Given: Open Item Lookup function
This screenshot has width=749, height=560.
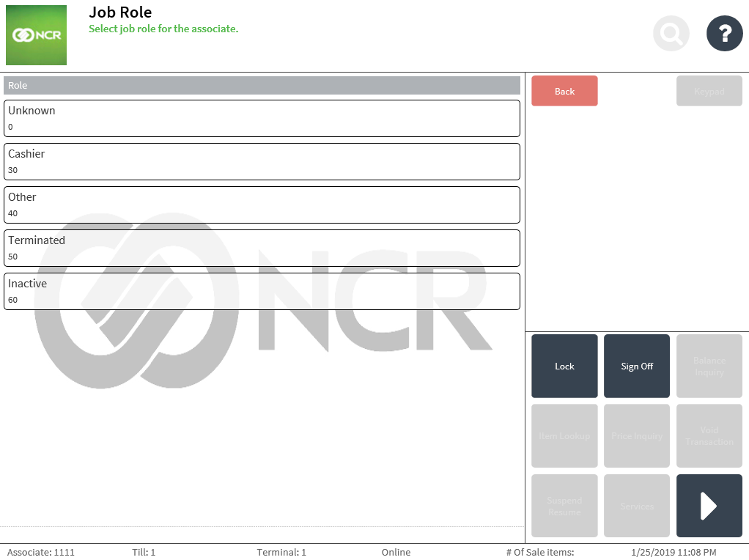Looking at the screenshot, I should pyautogui.click(x=564, y=436).
